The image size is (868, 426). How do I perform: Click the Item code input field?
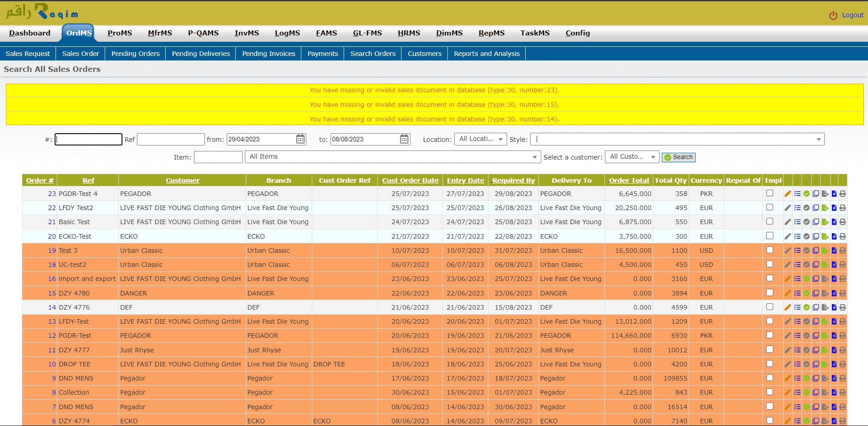point(218,157)
